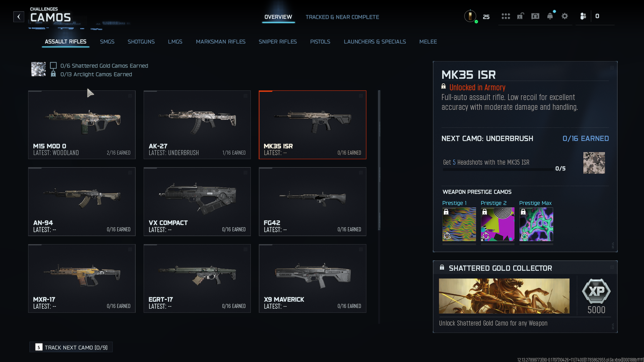Click the '25' token count

486,17
